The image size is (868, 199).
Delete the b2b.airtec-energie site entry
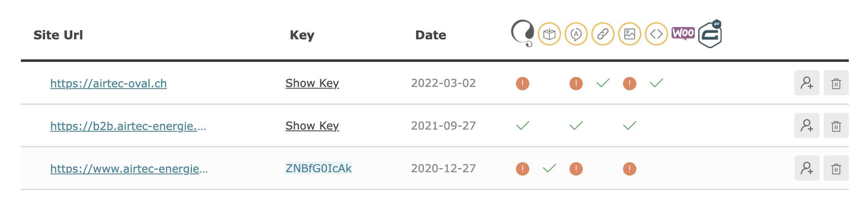click(836, 125)
